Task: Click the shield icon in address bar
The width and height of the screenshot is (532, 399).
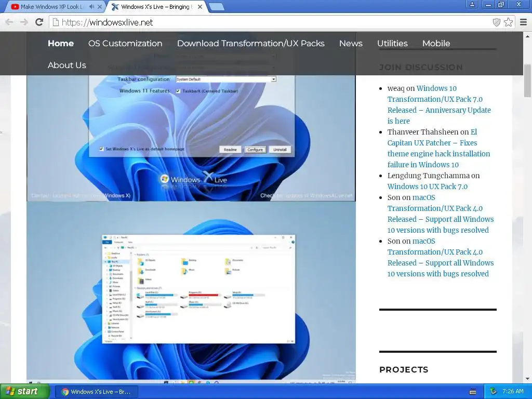Action: (496, 22)
